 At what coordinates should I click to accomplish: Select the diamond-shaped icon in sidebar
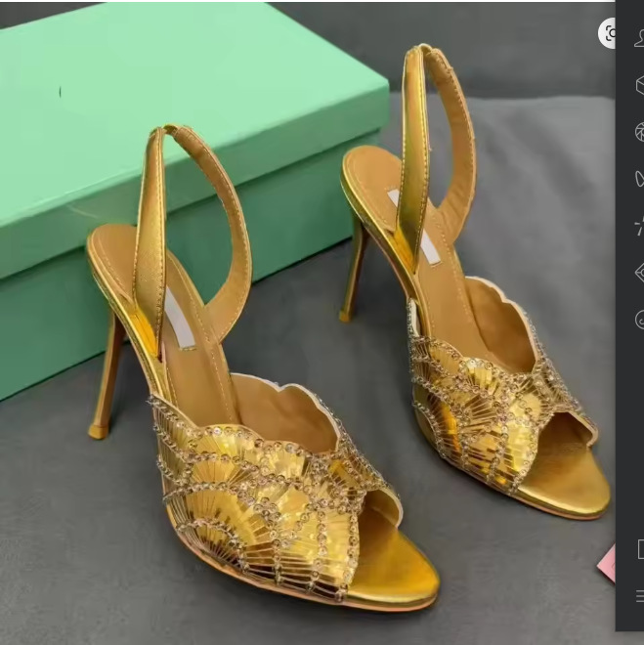(639, 273)
